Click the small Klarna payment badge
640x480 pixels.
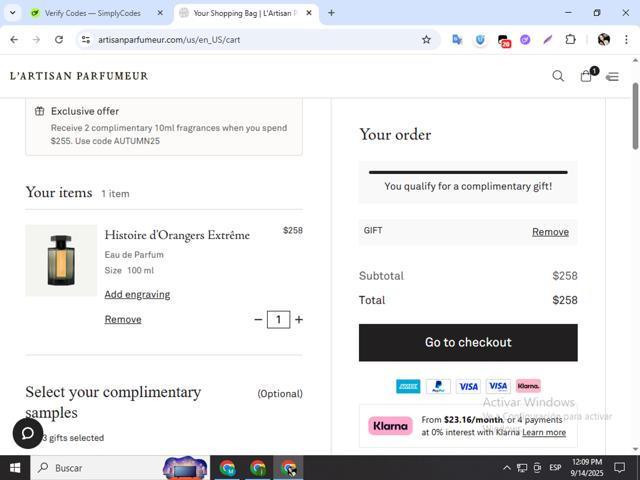click(528, 386)
